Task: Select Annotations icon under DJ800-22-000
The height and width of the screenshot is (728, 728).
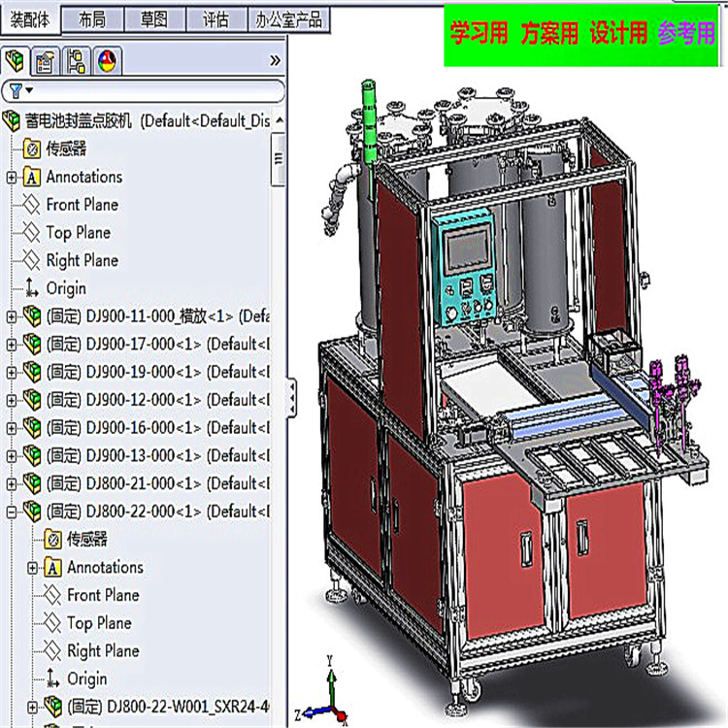Action: (x=53, y=568)
